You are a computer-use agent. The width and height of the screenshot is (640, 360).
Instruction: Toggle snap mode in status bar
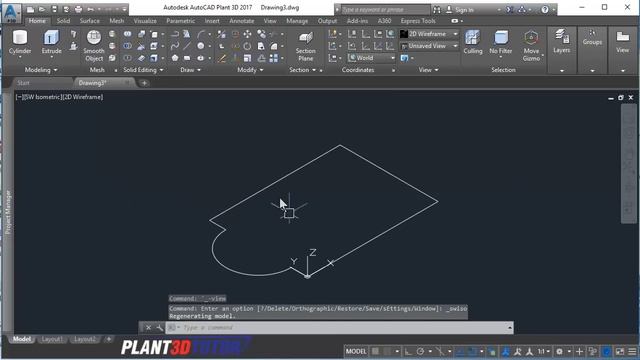[387, 351]
